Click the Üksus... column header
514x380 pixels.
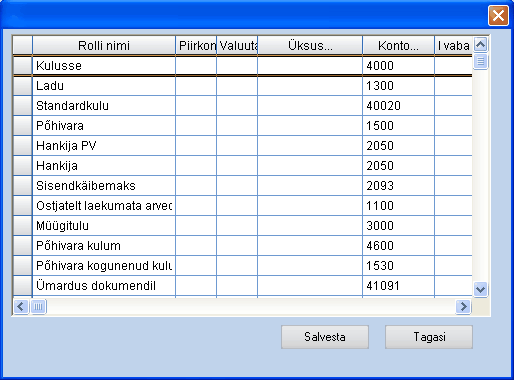(310, 46)
